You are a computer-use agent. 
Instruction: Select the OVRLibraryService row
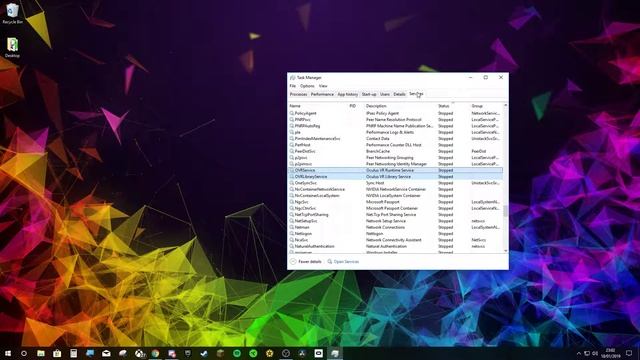point(396,177)
